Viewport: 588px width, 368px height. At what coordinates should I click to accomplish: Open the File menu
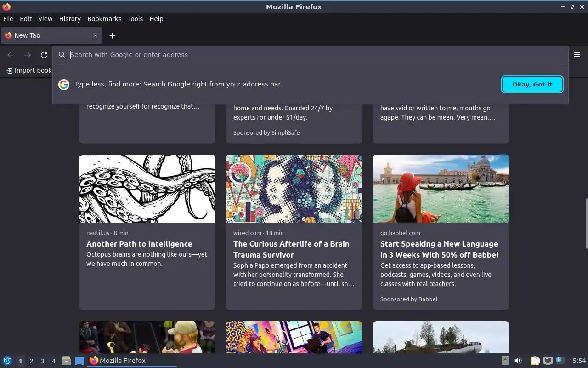[8, 19]
